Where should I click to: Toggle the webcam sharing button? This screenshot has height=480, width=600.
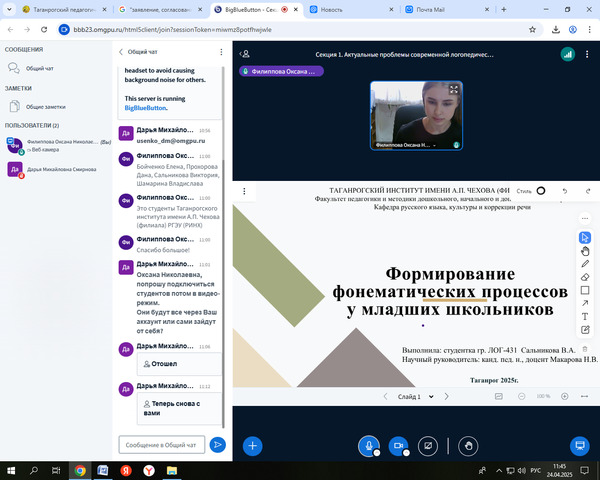click(398, 445)
